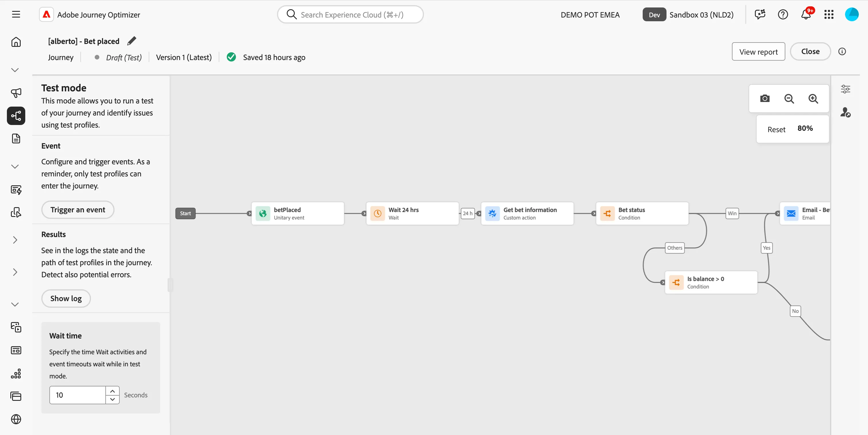Image resolution: width=868 pixels, height=435 pixels.
Task: Close the test mode journey view
Action: 810,52
